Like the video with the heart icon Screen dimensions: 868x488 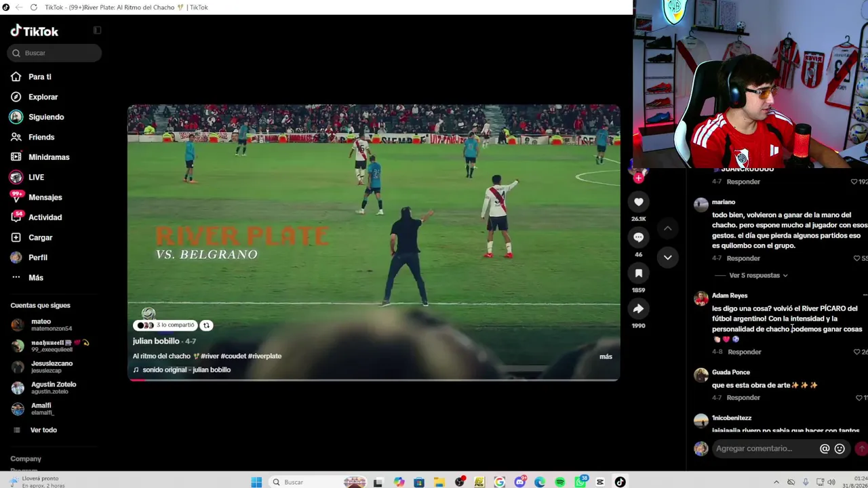638,201
